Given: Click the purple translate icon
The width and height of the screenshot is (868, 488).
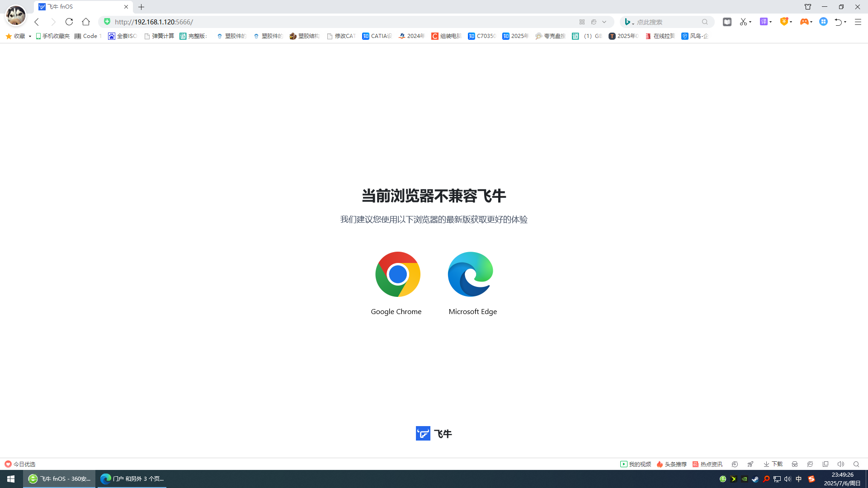Looking at the screenshot, I should 764,21.
